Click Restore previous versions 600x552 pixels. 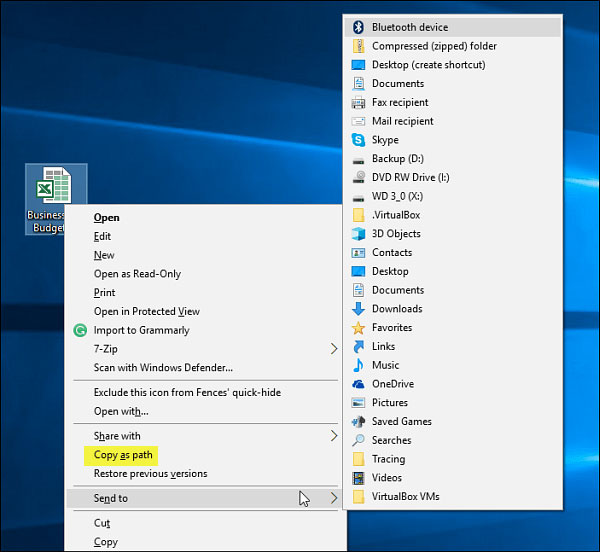click(150, 474)
